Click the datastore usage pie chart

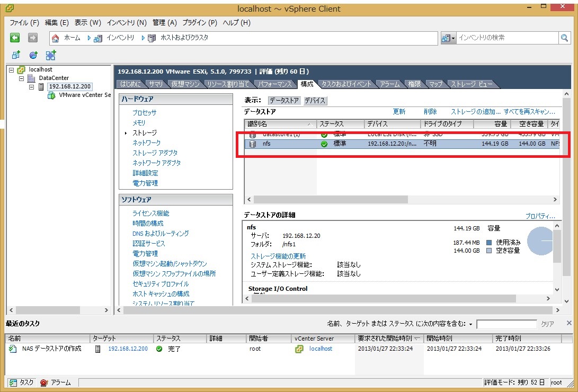click(x=540, y=241)
